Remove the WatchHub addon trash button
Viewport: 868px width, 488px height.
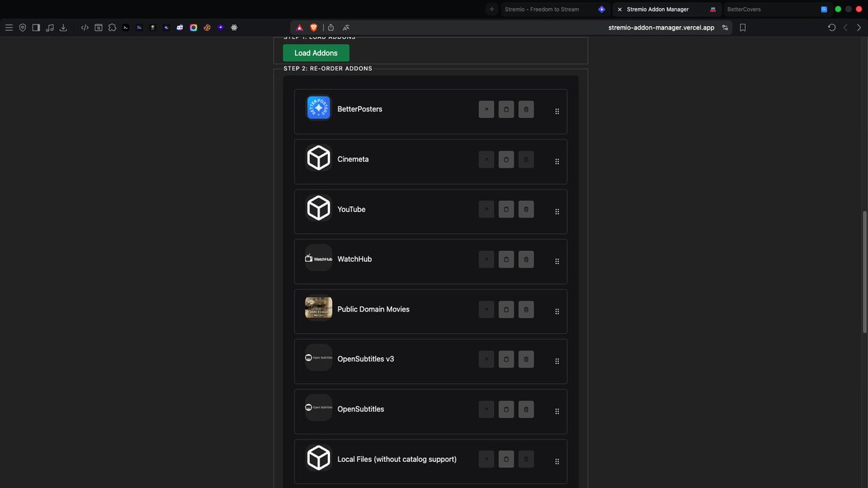(x=526, y=259)
